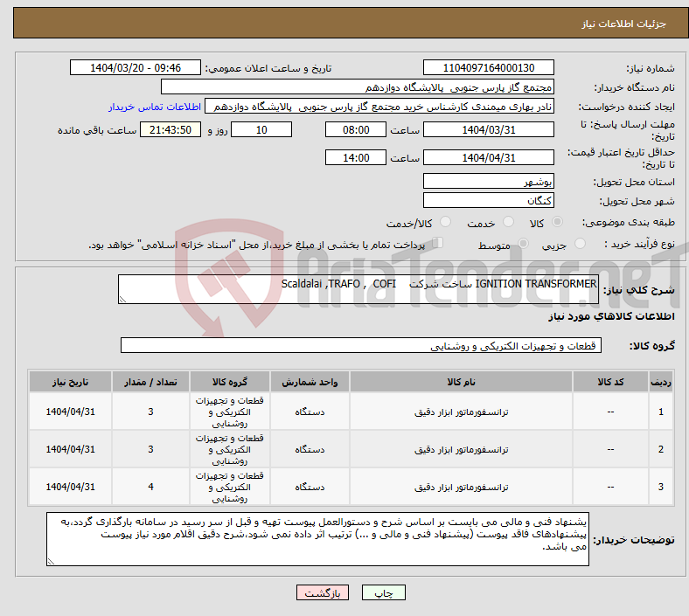Click the quantity 3 in row 1

[150, 412]
